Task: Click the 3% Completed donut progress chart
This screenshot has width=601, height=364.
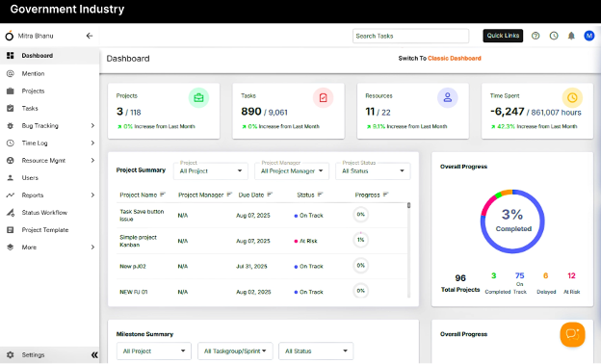Action: [x=512, y=221]
